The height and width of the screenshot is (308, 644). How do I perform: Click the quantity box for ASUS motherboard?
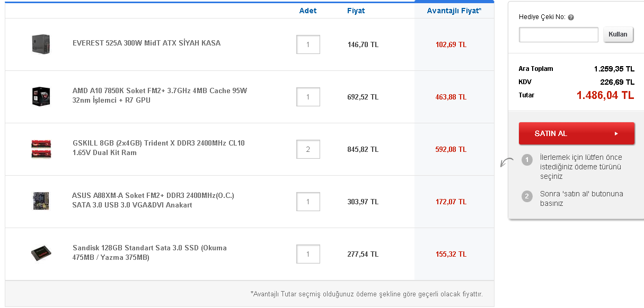coord(308,202)
